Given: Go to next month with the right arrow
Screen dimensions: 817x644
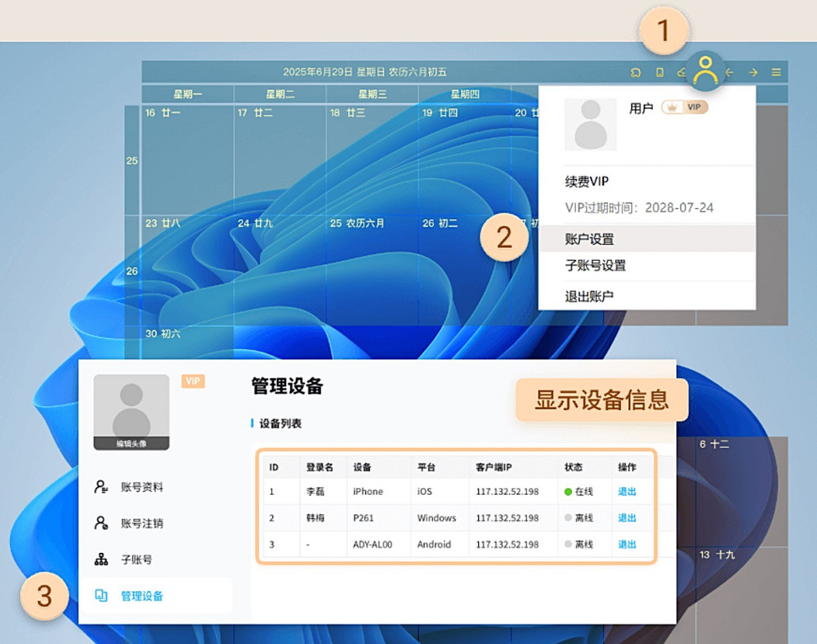Looking at the screenshot, I should point(753,71).
